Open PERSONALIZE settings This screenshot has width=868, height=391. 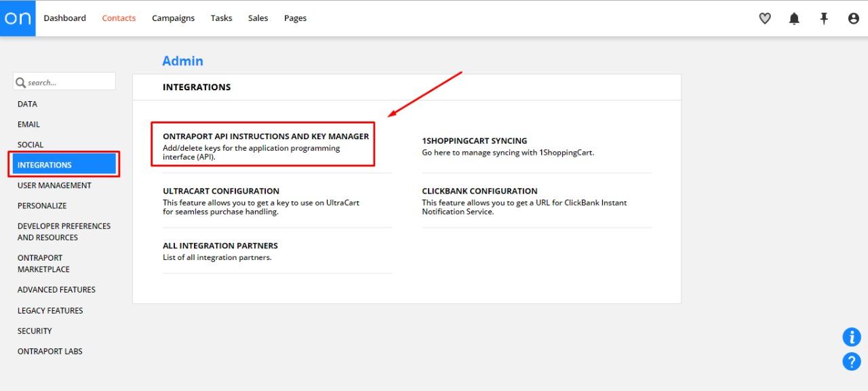tap(42, 206)
